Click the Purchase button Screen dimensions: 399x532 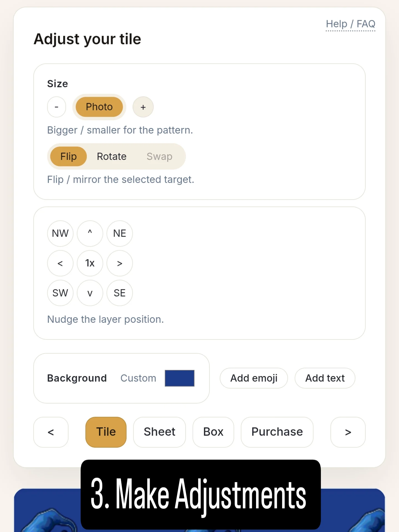click(x=277, y=432)
